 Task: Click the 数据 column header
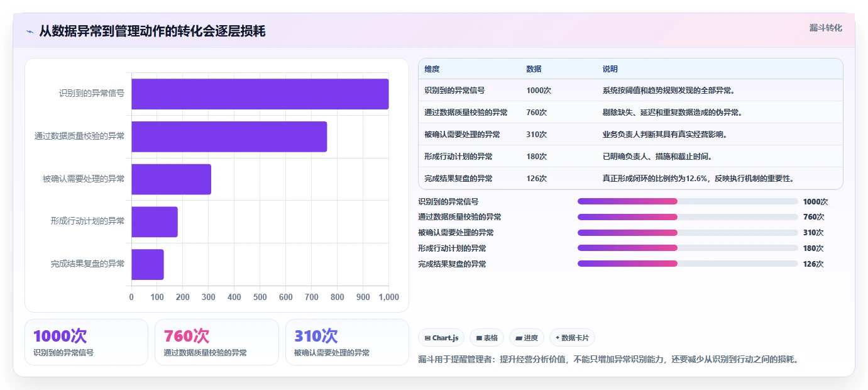coord(534,69)
